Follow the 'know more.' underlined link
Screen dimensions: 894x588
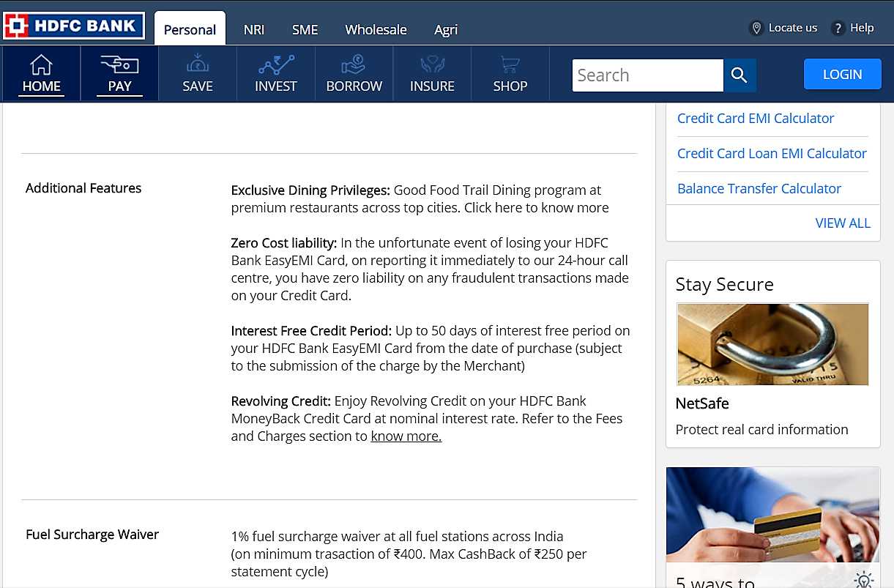[406, 436]
